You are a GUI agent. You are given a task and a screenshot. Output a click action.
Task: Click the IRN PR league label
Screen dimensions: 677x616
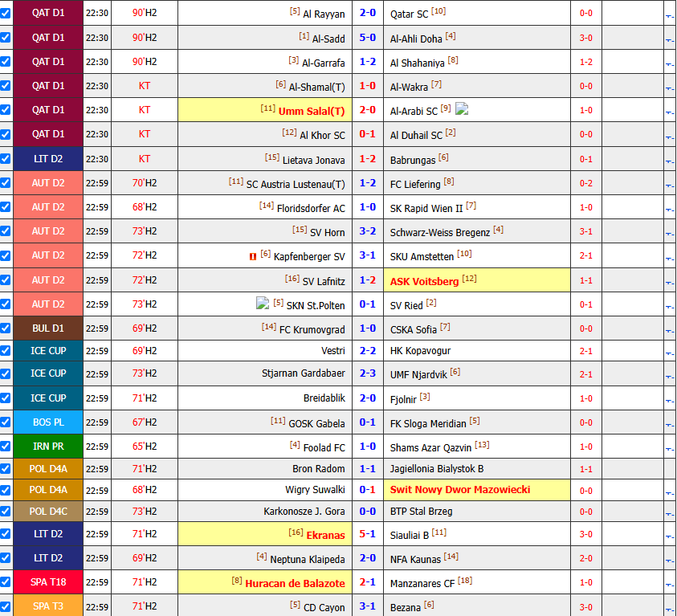pyautogui.click(x=48, y=447)
